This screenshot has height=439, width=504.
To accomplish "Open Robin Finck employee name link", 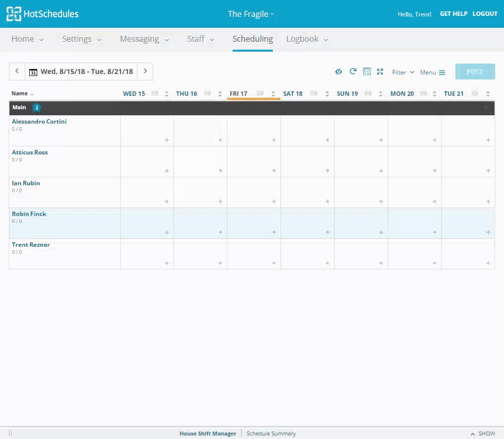I will click(29, 214).
